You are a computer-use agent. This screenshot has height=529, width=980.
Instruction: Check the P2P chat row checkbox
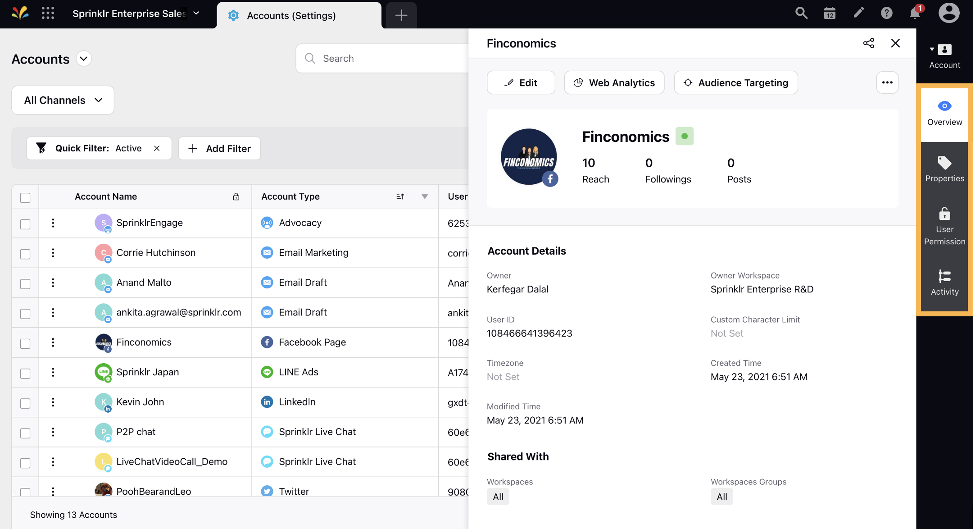click(x=25, y=433)
